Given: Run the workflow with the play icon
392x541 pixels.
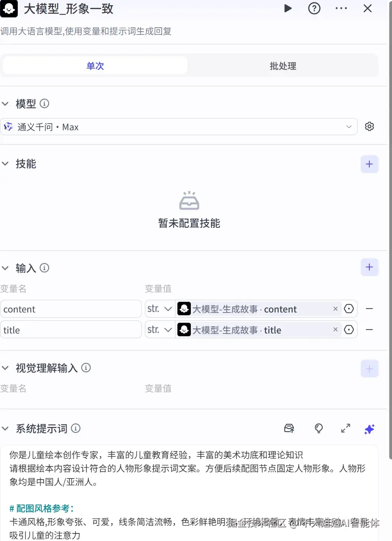Looking at the screenshot, I should click(288, 8).
